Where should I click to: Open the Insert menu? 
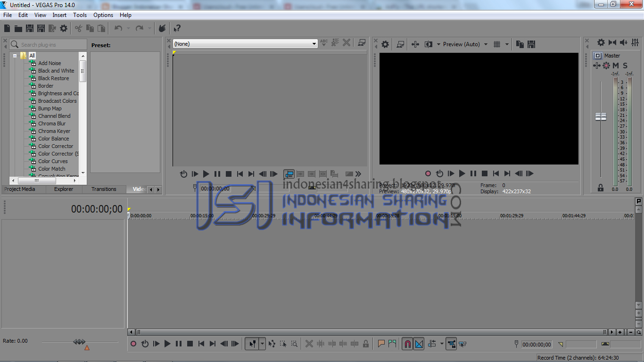pos(59,15)
